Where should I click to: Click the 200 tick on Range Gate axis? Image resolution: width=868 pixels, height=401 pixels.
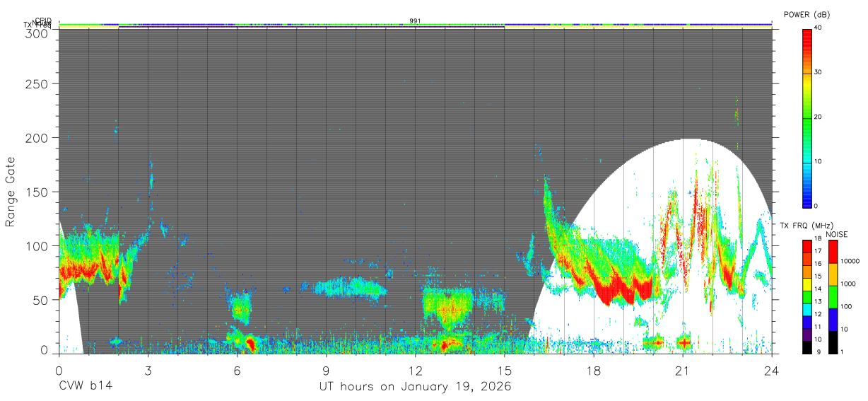(x=37, y=138)
